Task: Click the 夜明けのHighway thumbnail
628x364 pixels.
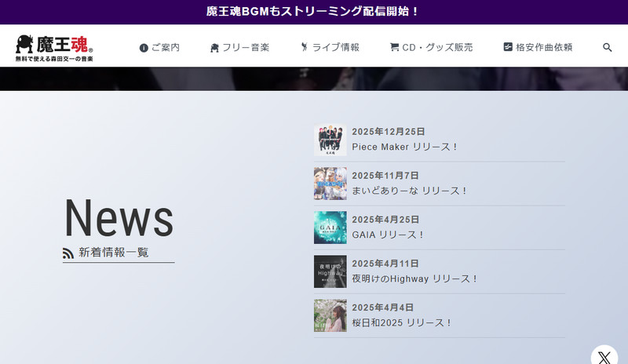Action: click(330, 271)
